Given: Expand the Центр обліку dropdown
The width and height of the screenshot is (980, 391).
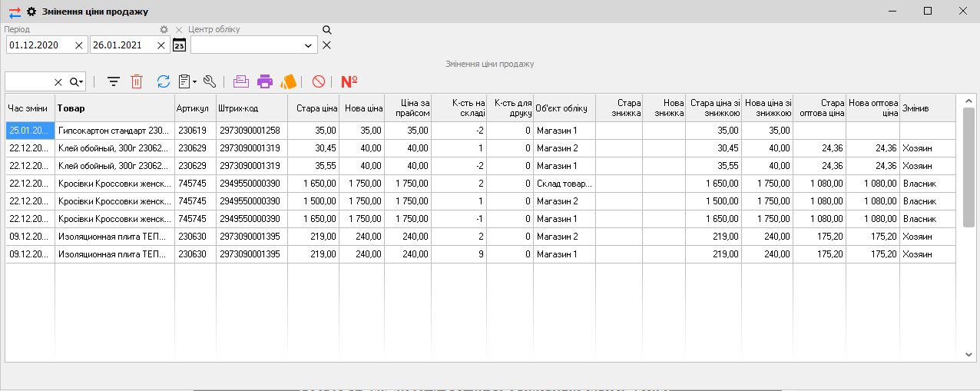Looking at the screenshot, I should (309, 46).
